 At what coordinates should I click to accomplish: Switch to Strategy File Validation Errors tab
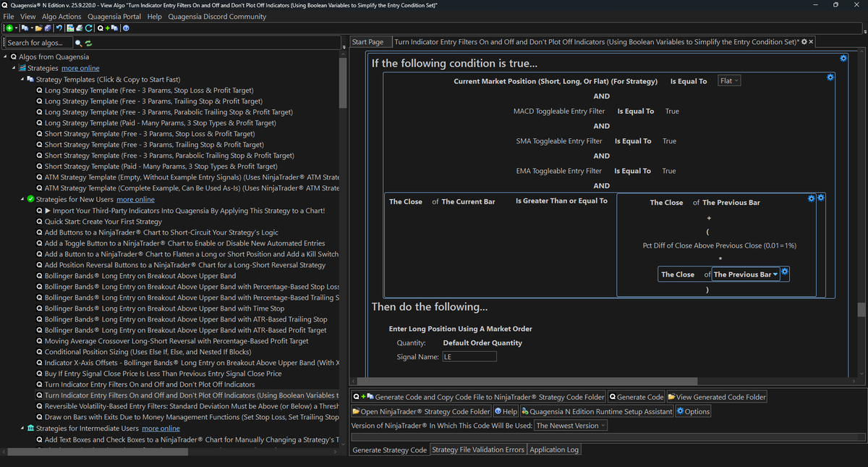[x=478, y=450]
